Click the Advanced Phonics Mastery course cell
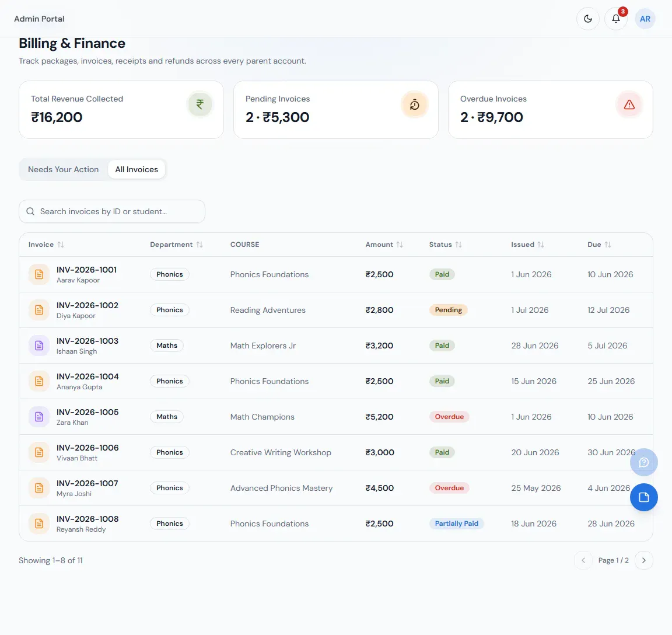The width and height of the screenshot is (672, 635). (282, 488)
